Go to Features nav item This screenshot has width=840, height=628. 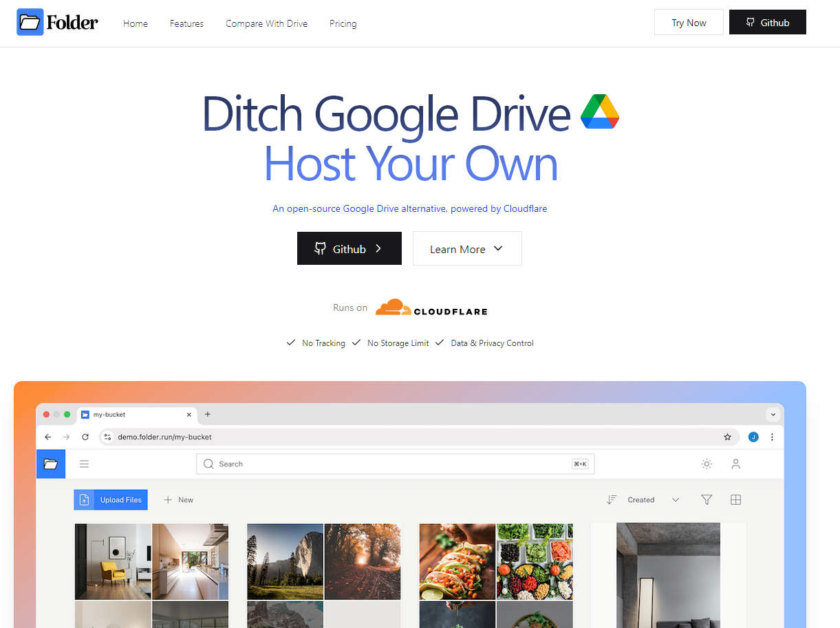point(186,23)
